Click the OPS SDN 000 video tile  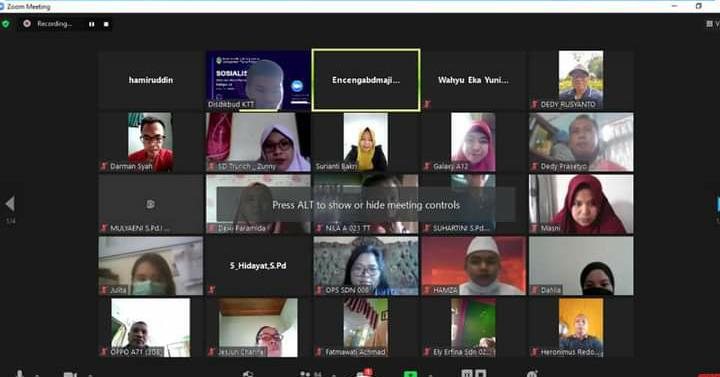point(366,266)
